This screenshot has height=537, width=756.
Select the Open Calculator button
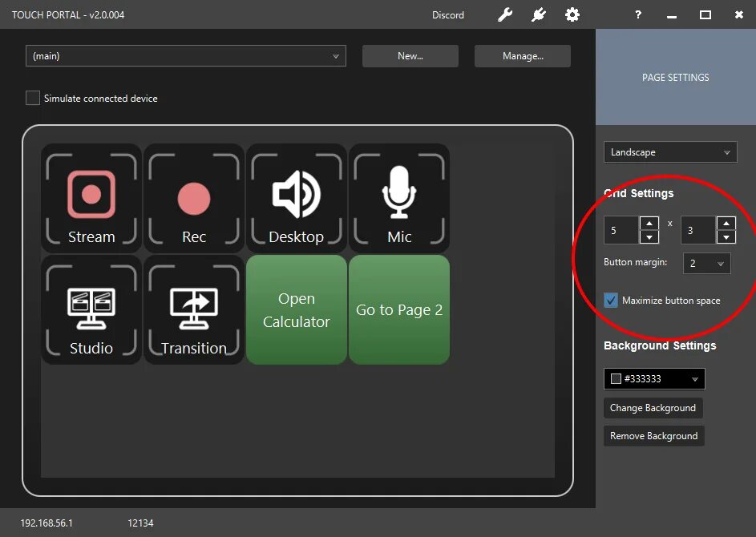pyautogui.click(x=296, y=309)
